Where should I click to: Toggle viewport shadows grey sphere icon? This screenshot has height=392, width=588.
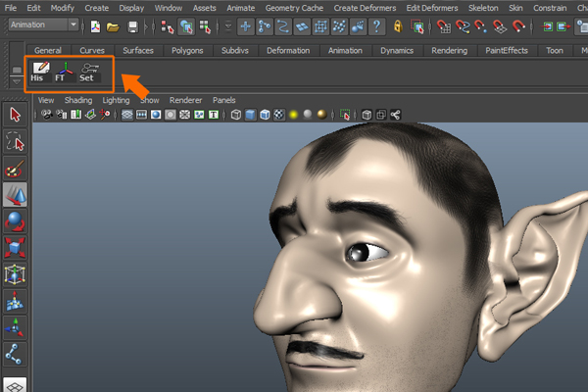tap(308, 115)
